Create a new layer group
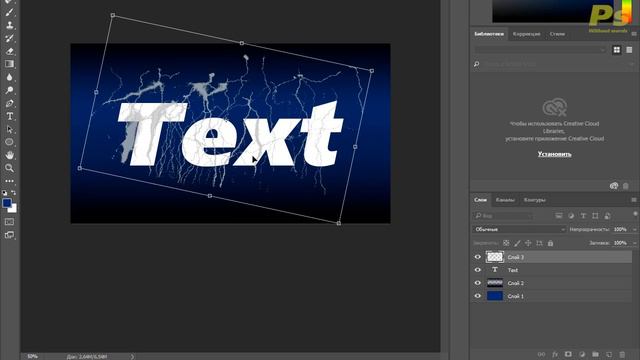The width and height of the screenshot is (640, 360). [x=595, y=354]
